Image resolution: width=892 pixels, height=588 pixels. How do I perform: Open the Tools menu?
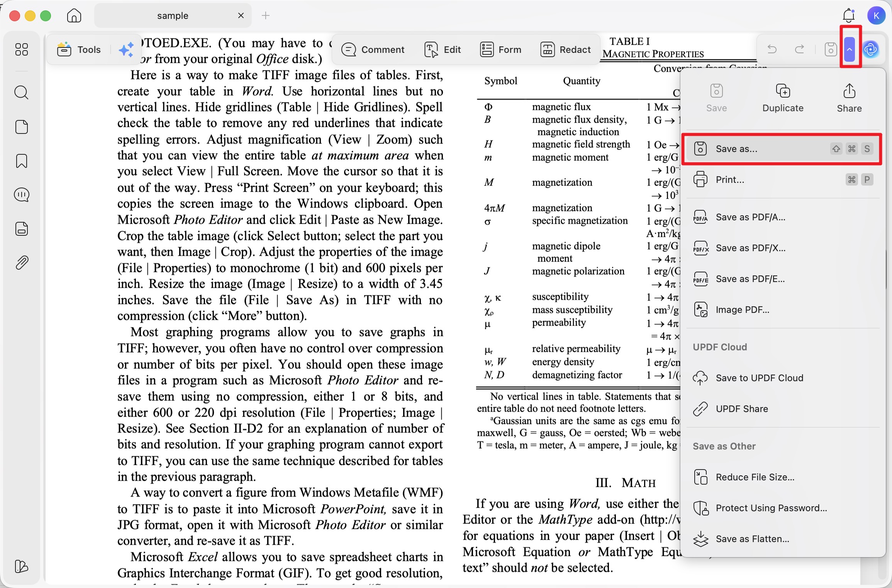[x=79, y=50]
